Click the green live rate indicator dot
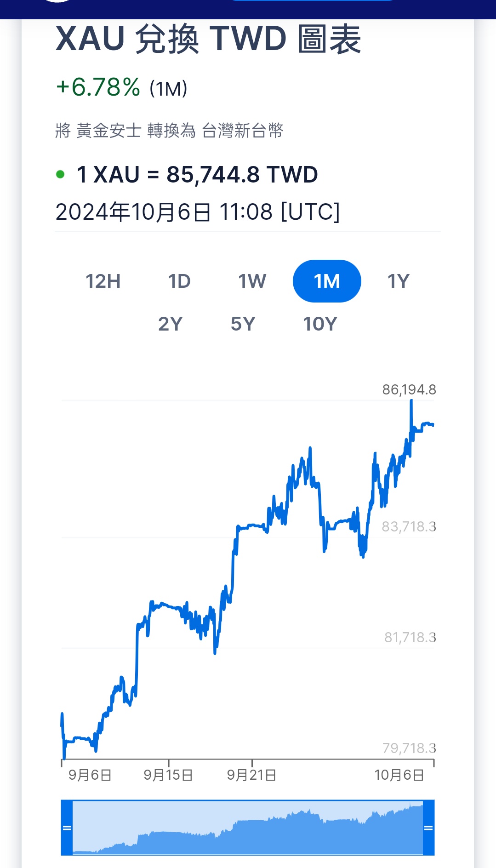496x868 pixels. pyautogui.click(x=60, y=174)
